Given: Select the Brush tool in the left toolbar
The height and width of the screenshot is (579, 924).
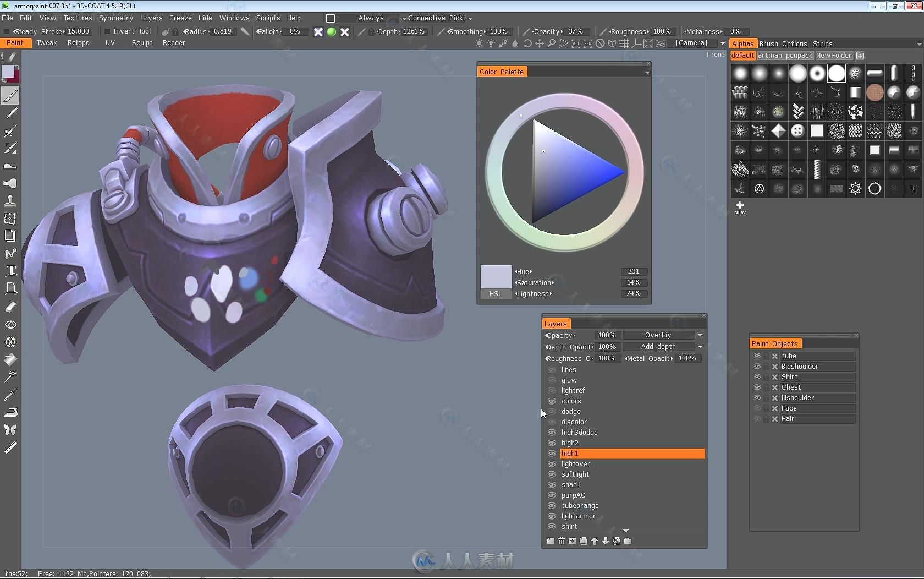Looking at the screenshot, I should click(x=10, y=96).
